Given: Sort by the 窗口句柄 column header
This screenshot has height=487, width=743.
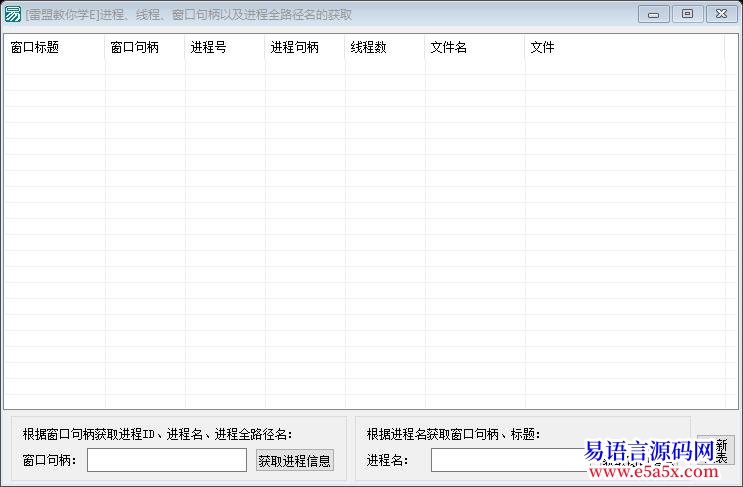Looking at the screenshot, I should 145,47.
